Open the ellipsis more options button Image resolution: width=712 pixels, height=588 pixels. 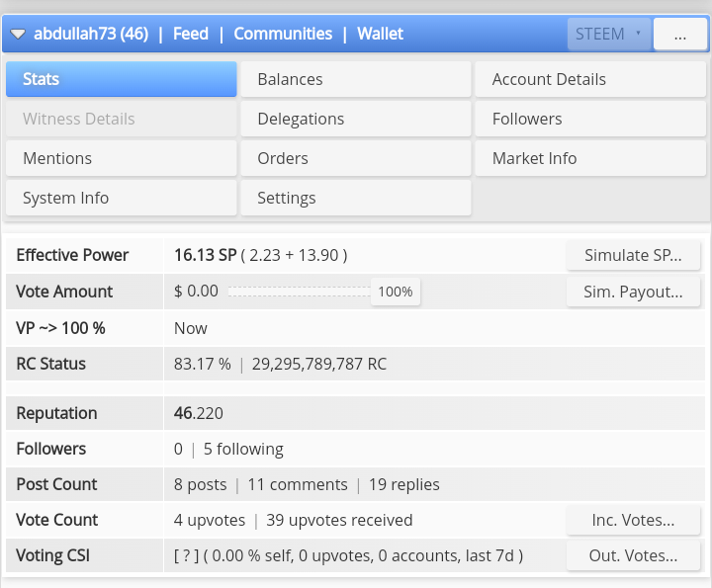click(x=679, y=34)
